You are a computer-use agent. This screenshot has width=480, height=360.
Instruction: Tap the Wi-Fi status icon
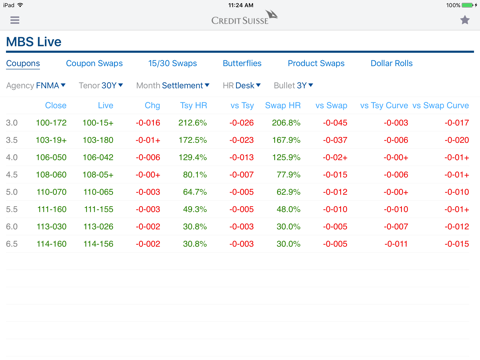click(20, 5)
